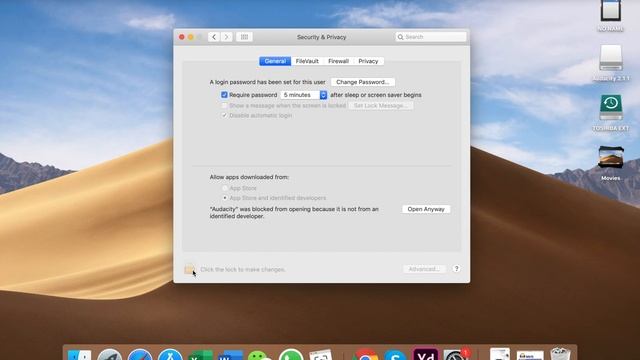Click 'after sleep or screen saver begins' text
640x360 pixels.
pyautogui.click(x=376, y=95)
